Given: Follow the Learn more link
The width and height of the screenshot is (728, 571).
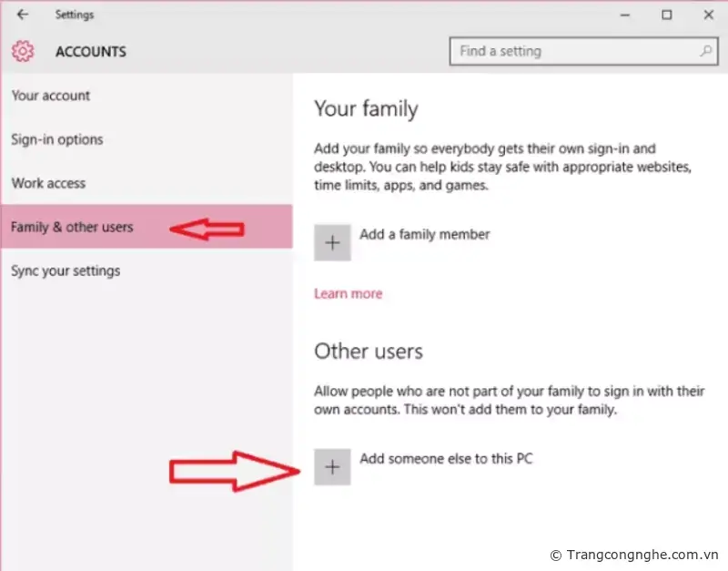Looking at the screenshot, I should point(348,293).
